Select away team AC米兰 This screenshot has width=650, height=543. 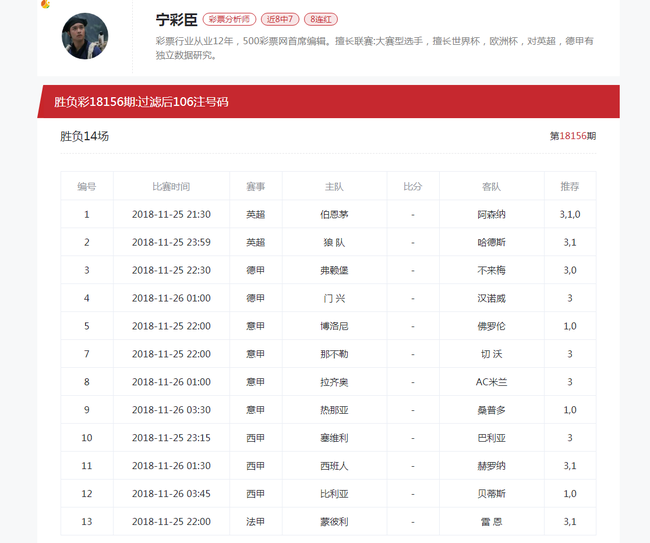tap(492, 382)
